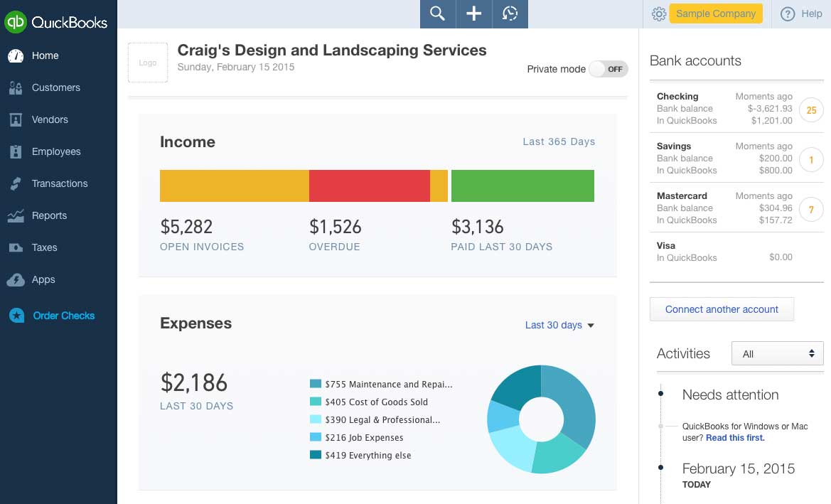Click the $2,186 expenses total
831x504 pixels.
coord(193,382)
